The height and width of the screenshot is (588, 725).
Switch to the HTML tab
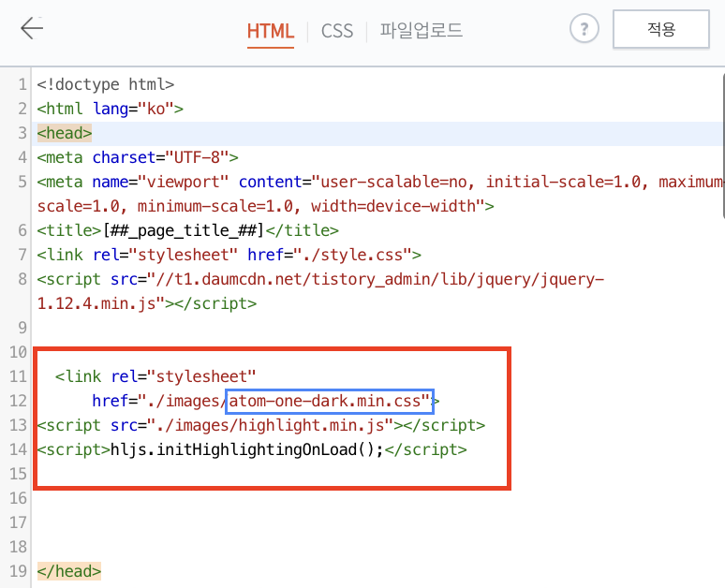click(x=271, y=31)
